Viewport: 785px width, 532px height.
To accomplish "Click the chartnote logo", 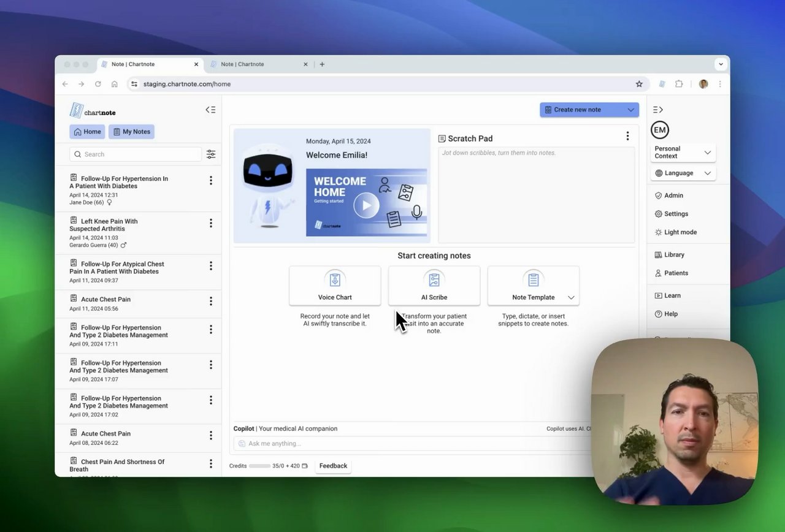I will 93,110.
